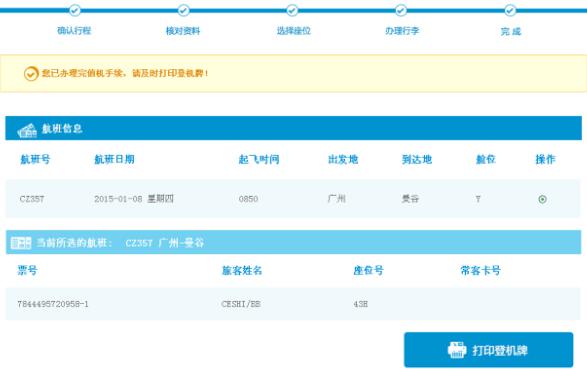
Task: Click the 办理行李 step checkmark icon
Action: coord(401,10)
